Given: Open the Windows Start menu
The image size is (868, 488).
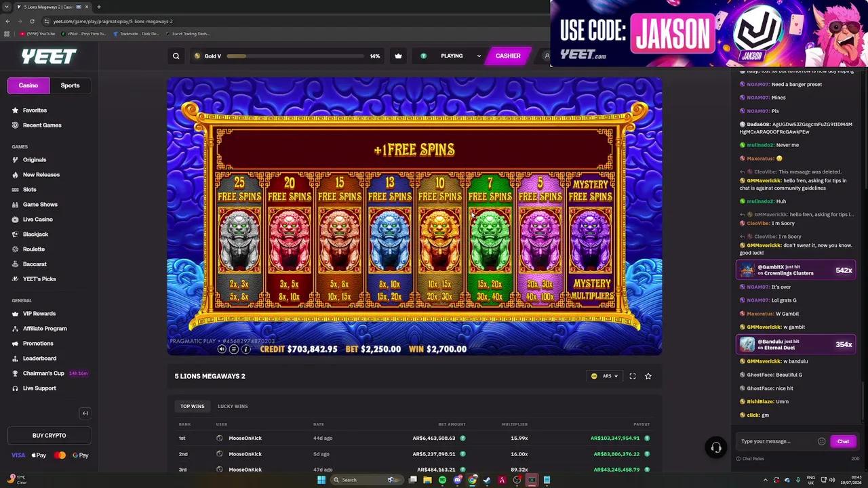Looking at the screenshot, I should (x=321, y=480).
